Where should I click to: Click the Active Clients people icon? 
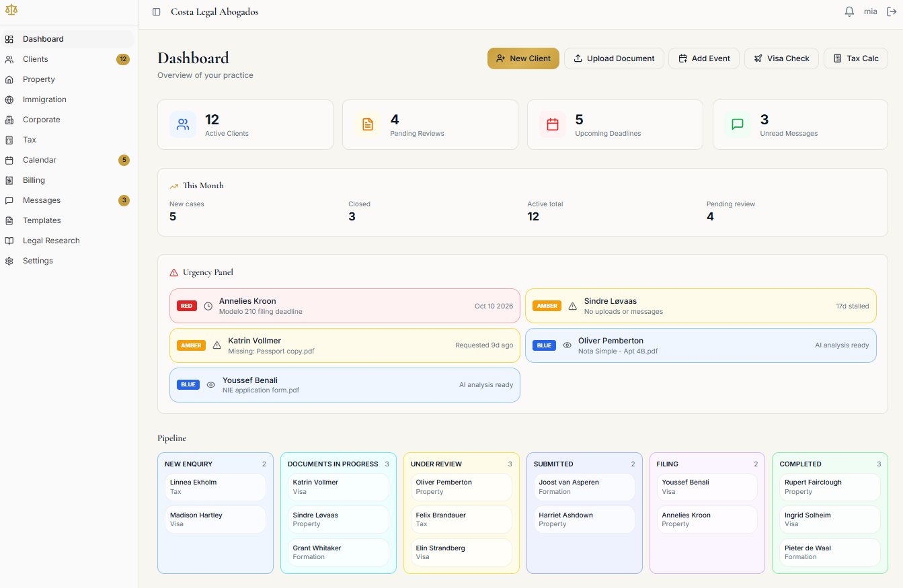point(183,124)
